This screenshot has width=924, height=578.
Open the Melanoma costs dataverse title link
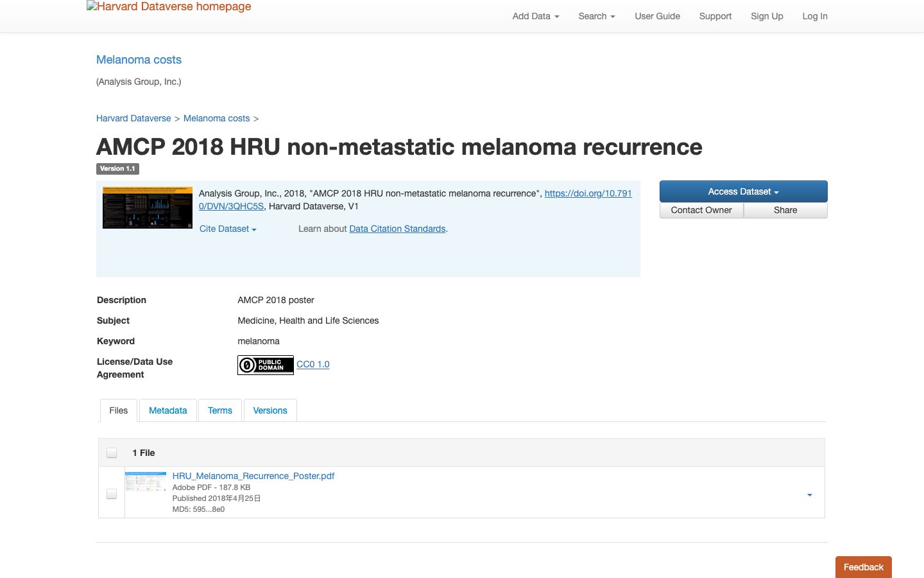[139, 60]
